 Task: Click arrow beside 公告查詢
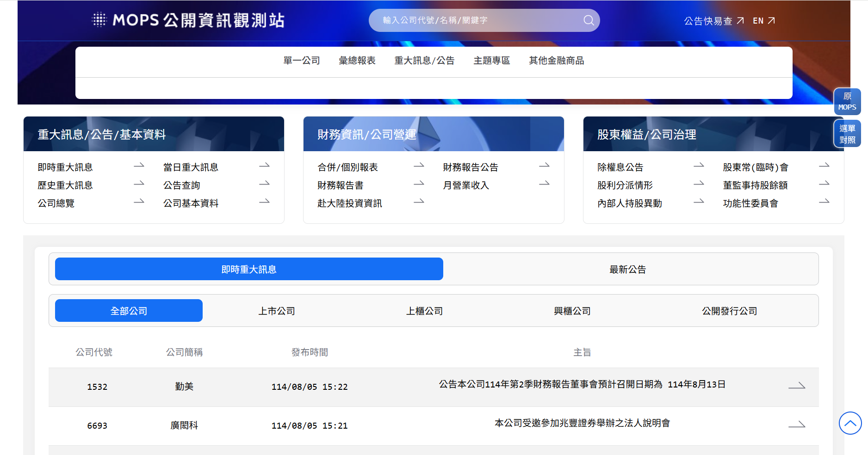click(x=264, y=184)
